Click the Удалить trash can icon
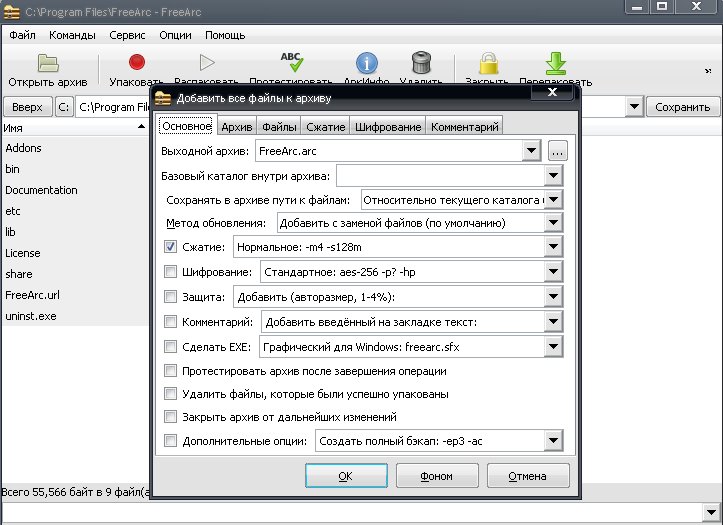 [x=421, y=64]
